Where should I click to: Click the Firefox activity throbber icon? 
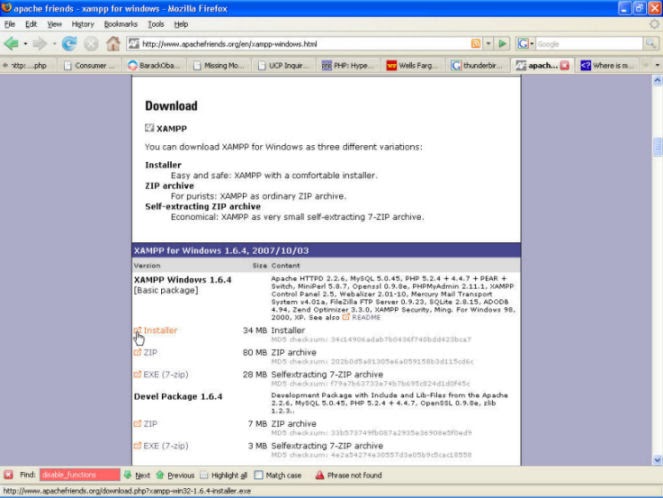(654, 24)
